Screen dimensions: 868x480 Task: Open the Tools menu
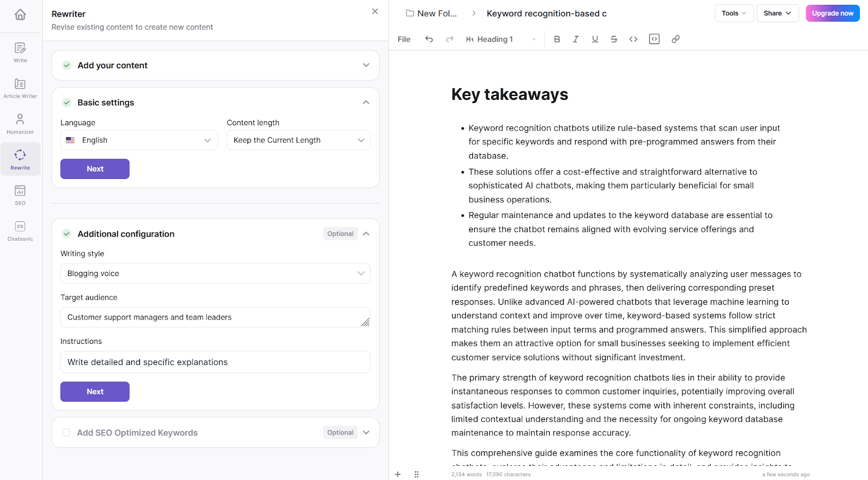(733, 14)
